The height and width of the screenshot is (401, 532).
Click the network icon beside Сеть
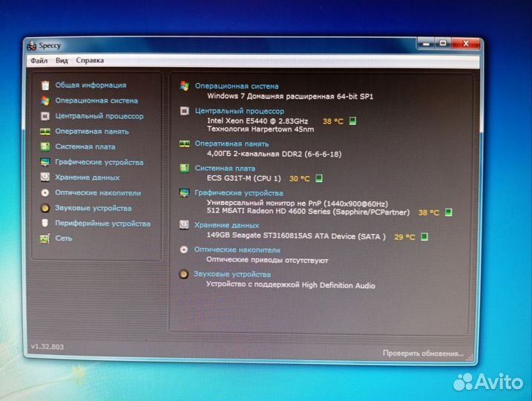click(x=45, y=238)
